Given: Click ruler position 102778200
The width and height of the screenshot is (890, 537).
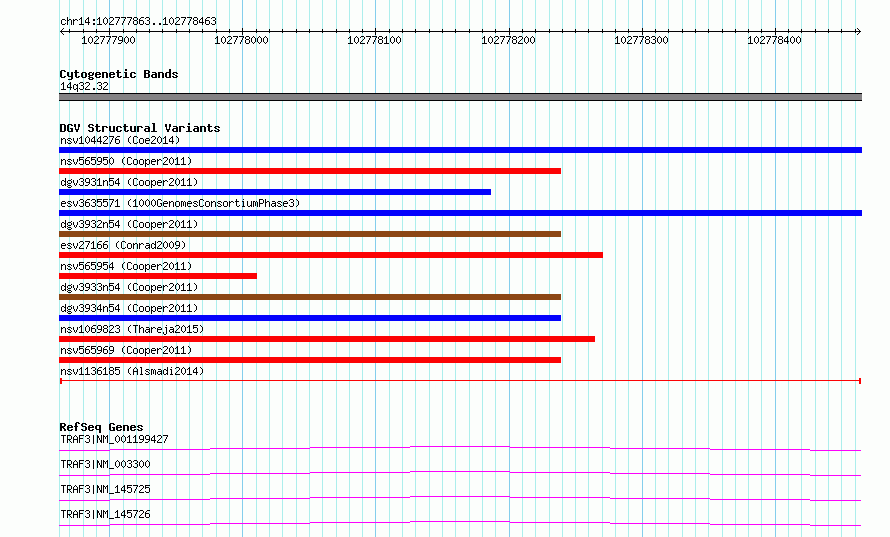Looking at the screenshot, I should (508, 40).
